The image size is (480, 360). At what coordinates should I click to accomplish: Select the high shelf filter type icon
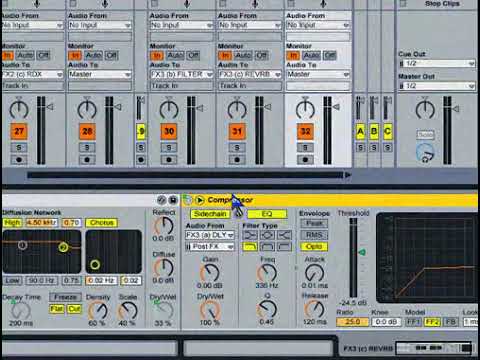(284, 235)
